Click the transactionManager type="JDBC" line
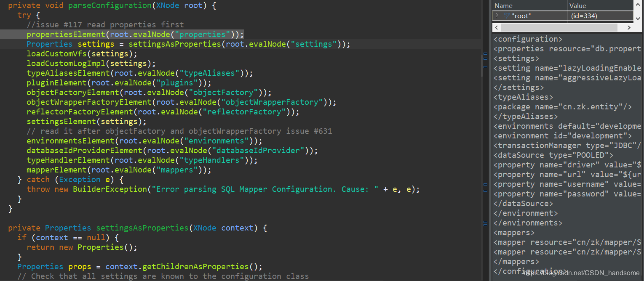This screenshot has width=644, height=281. [567, 146]
